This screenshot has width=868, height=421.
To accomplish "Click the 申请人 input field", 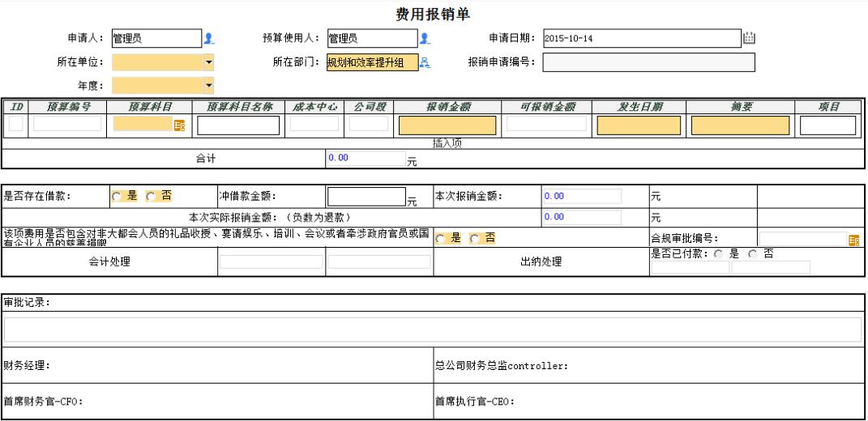I will point(156,38).
